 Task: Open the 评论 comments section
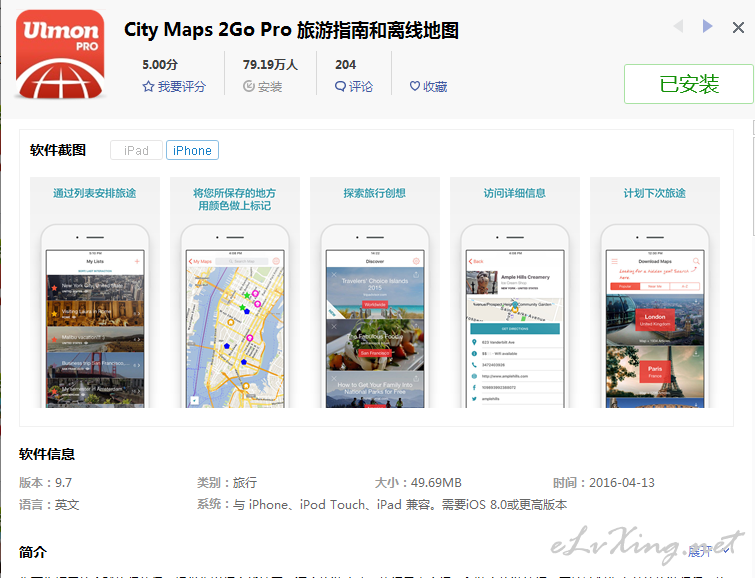(x=354, y=87)
